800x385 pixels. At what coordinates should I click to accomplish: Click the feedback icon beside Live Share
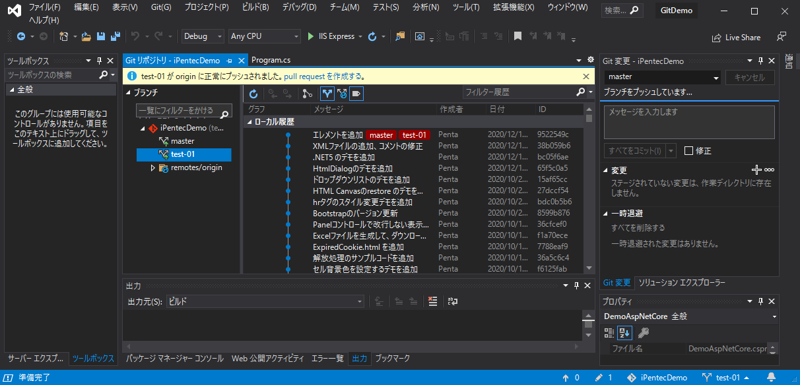coord(781,37)
